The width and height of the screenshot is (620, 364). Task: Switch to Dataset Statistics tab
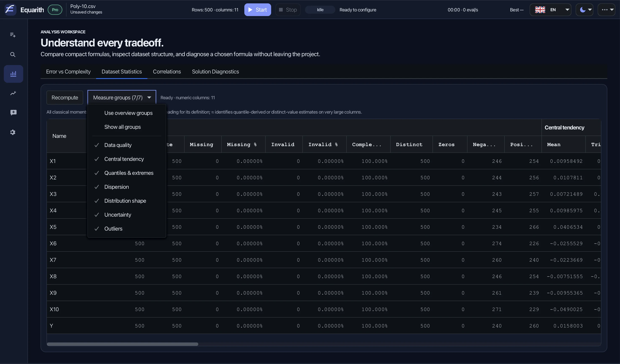point(122,72)
